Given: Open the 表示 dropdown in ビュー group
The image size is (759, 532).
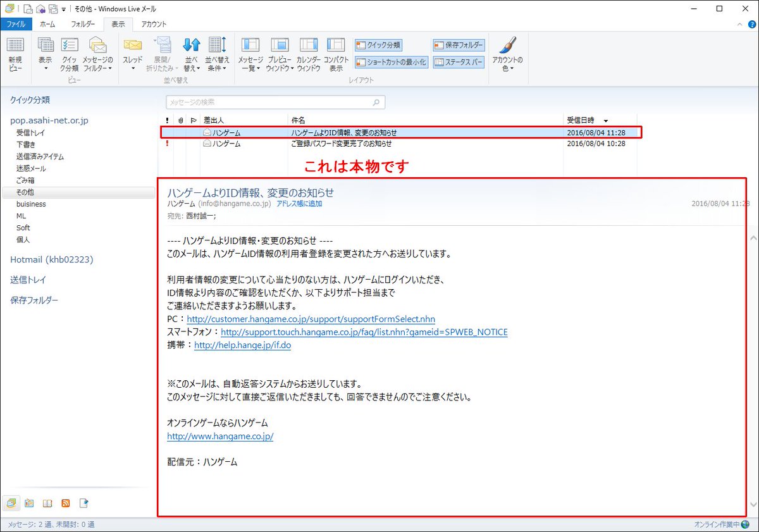Looking at the screenshot, I should (x=46, y=54).
